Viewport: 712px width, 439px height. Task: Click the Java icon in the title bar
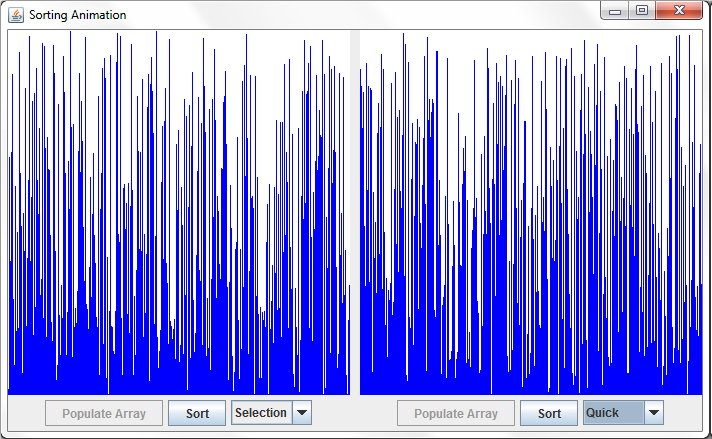click(x=16, y=15)
